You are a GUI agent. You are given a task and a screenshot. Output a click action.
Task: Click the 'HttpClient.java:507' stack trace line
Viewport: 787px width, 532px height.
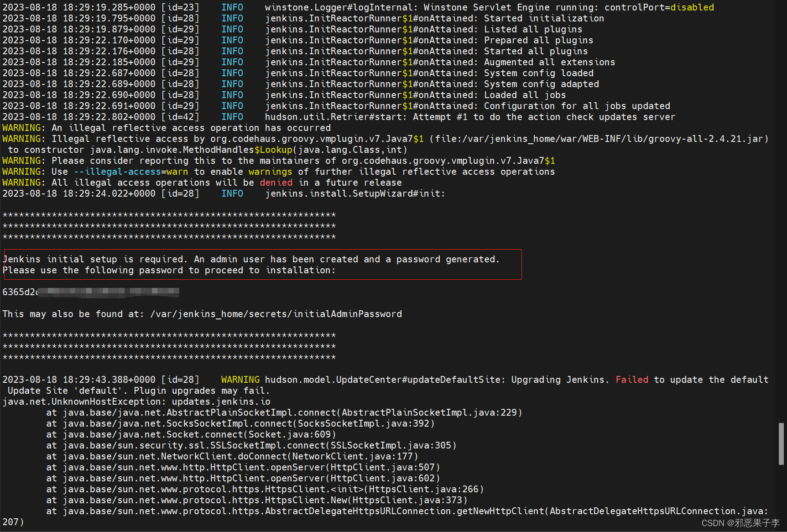[243, 467]
